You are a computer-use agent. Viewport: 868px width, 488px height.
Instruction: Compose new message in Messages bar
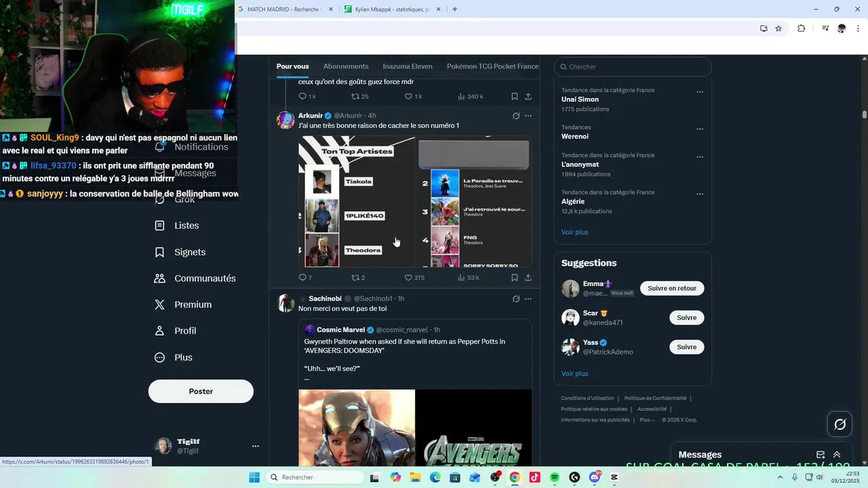pyautogui.click(x=821, y=455)
